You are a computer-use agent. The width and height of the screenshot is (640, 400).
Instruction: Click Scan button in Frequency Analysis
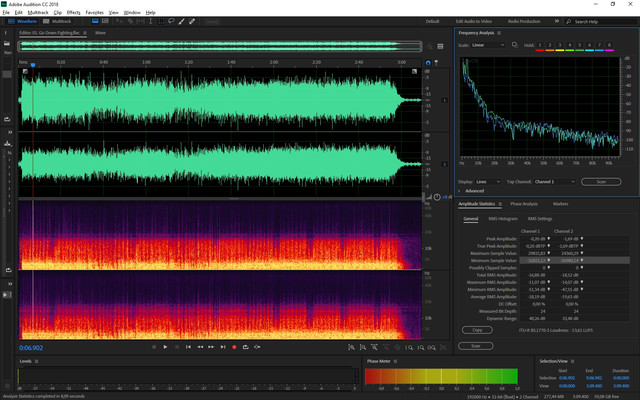601,182
